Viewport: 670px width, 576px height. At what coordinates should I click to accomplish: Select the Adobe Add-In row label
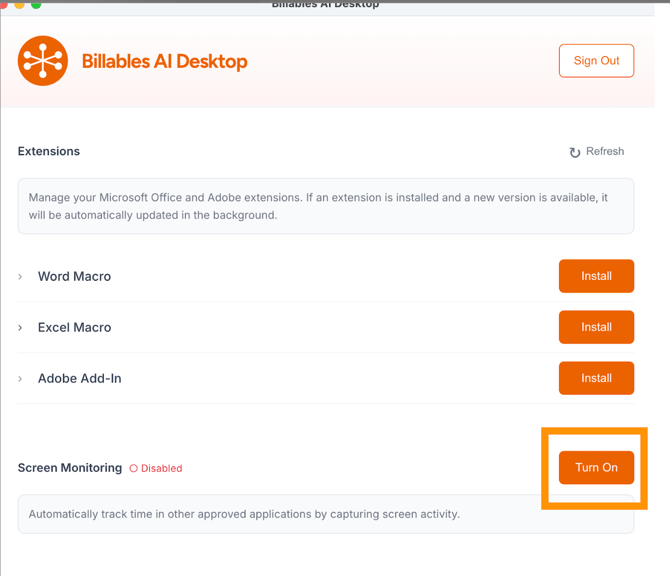pos(79,378)
